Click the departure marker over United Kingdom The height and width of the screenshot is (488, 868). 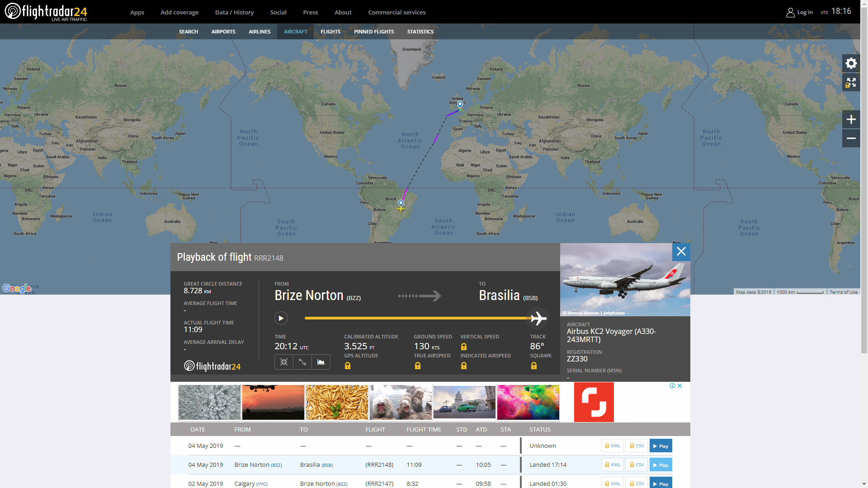pos(460,105)
